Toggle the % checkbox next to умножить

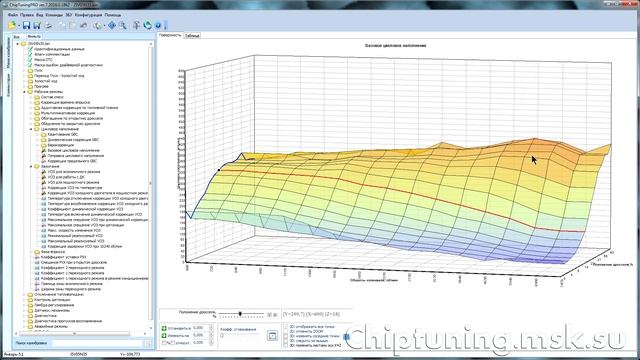164,343
